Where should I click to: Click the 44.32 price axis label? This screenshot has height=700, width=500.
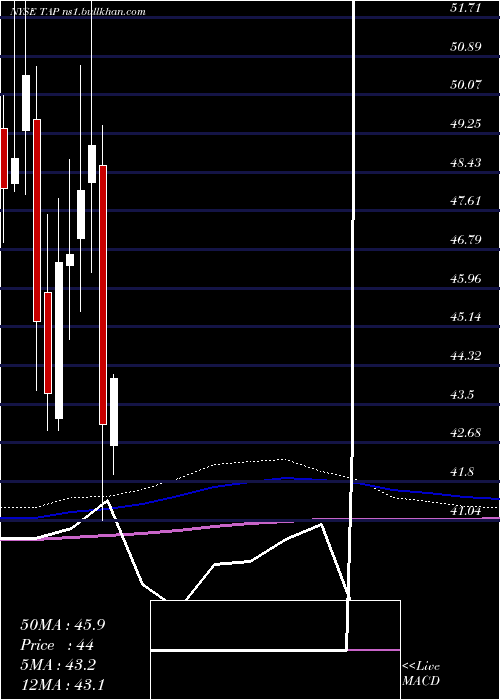click(x=466, y=356)
